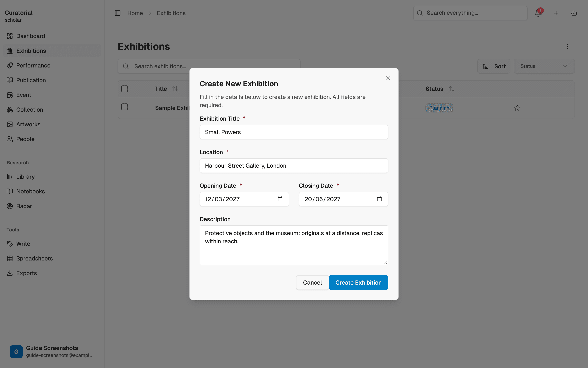This screenshot has width=588, height=368.
Task: Click the Sort button
Action: (494, 66)
